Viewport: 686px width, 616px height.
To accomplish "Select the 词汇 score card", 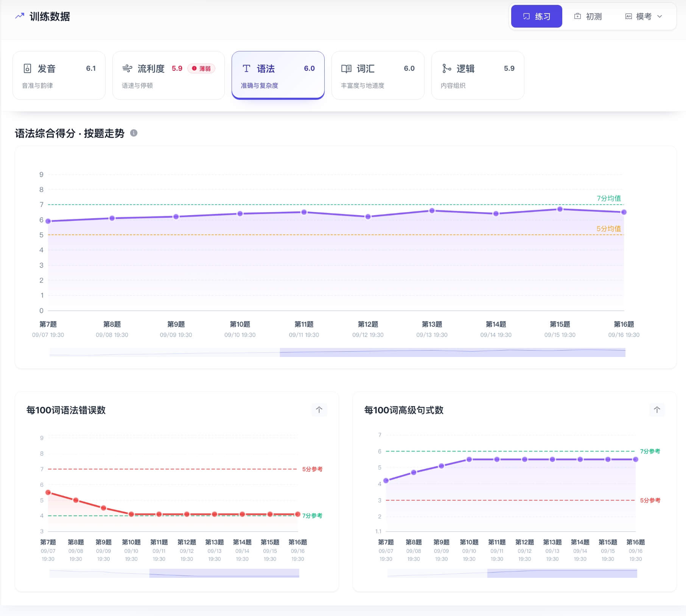I will 378,75.
